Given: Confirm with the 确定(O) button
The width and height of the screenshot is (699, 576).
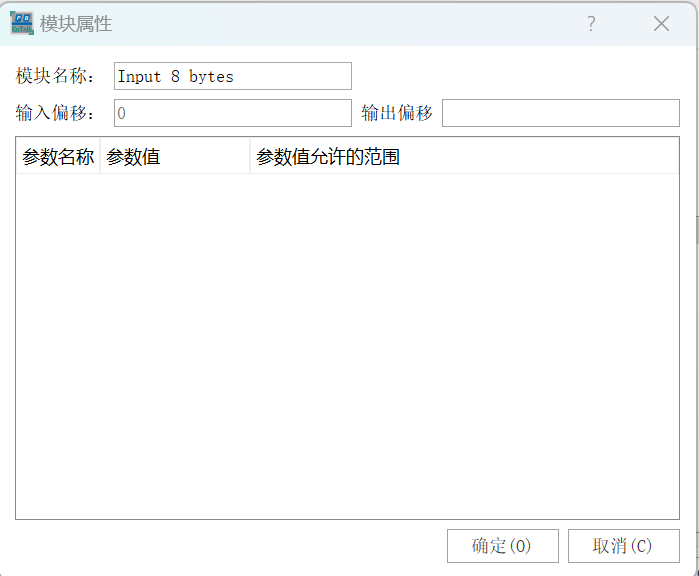Looking at the screenshot, I should tap(502, 546).
